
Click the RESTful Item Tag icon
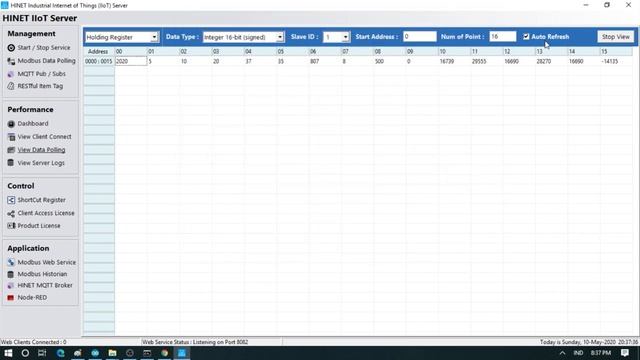coord(11,86)
